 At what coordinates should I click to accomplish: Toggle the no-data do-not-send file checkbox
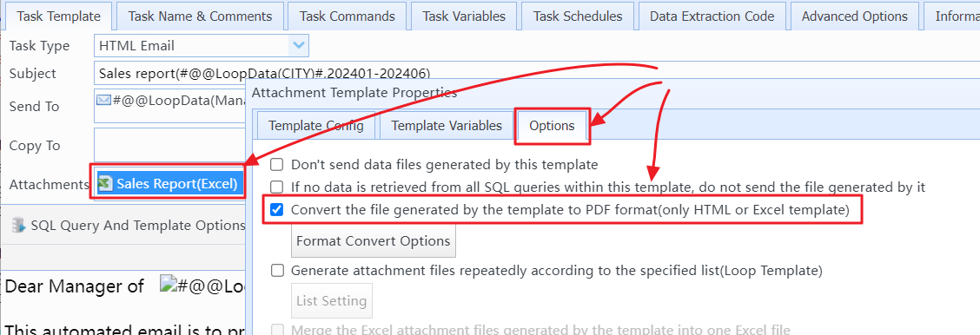(x=276, y=187)
